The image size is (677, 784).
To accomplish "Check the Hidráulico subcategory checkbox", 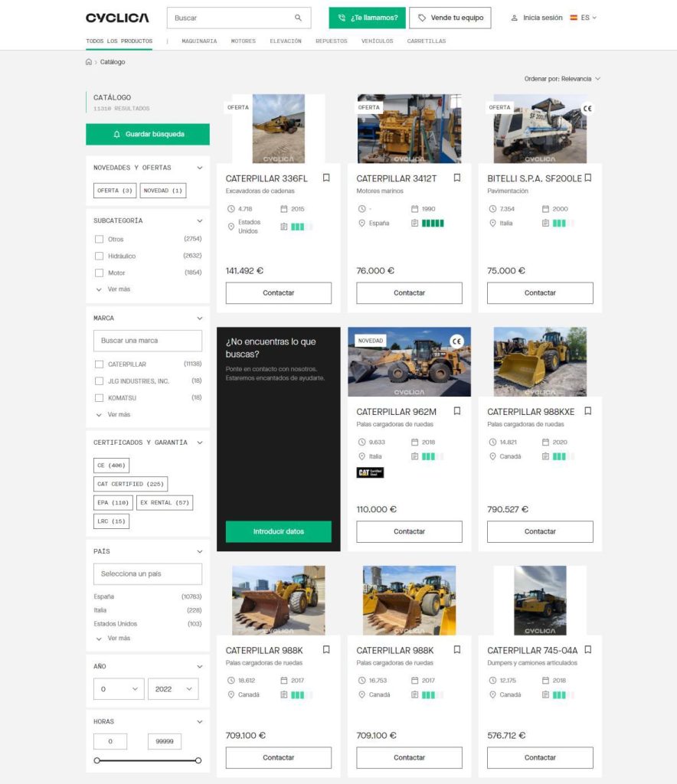I will pos(99,256).
